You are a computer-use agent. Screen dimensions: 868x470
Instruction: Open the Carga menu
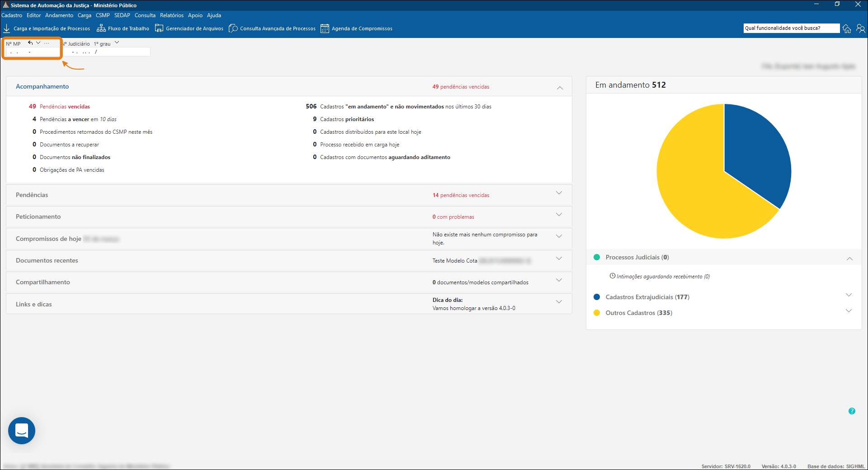[85, 15]
